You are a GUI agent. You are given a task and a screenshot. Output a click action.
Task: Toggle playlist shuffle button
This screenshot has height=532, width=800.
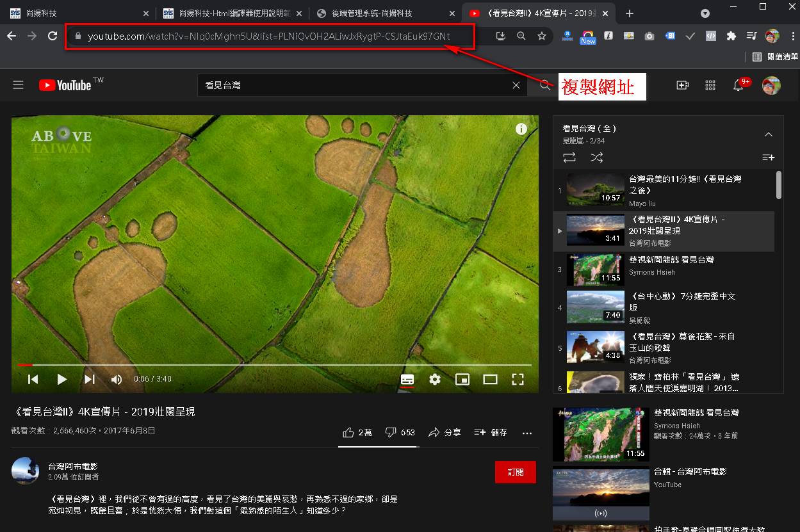(x=596, y=157)
